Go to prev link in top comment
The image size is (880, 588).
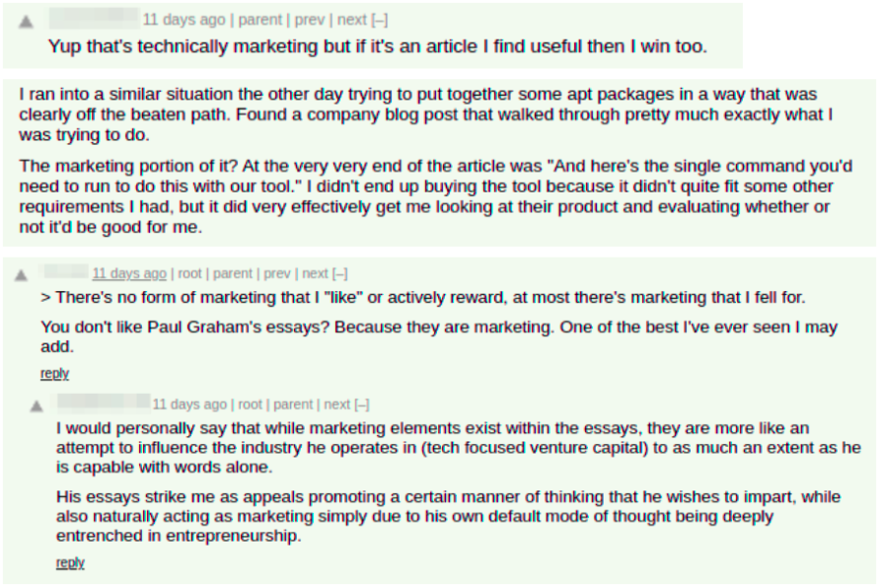[x=310, y=20]
